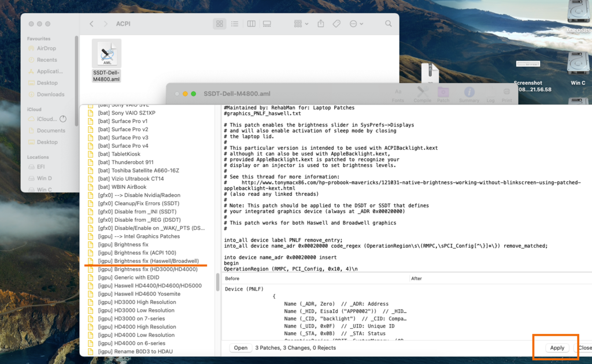This screenshot has width=592, height=364.
Task: Open the Win C drive on desktop
Action: [578, 65]
